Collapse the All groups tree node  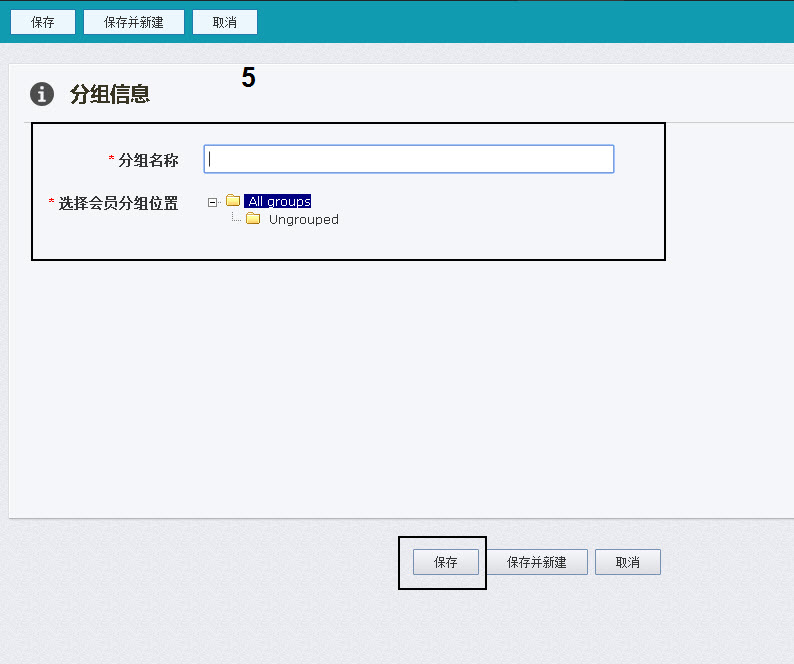[212, 202]
